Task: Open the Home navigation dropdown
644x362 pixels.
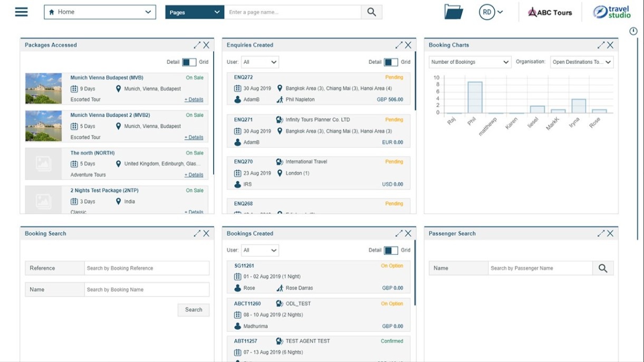Action: tap(100, 12)
